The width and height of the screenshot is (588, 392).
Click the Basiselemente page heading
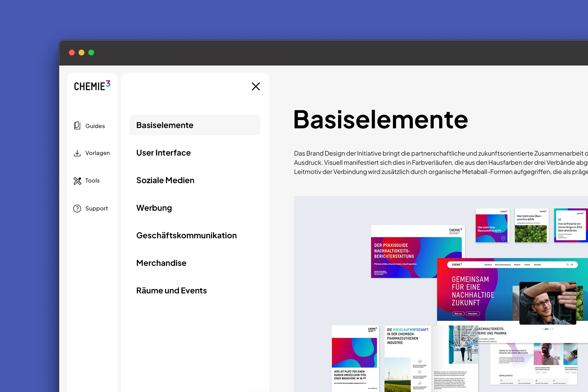[381, 119]
